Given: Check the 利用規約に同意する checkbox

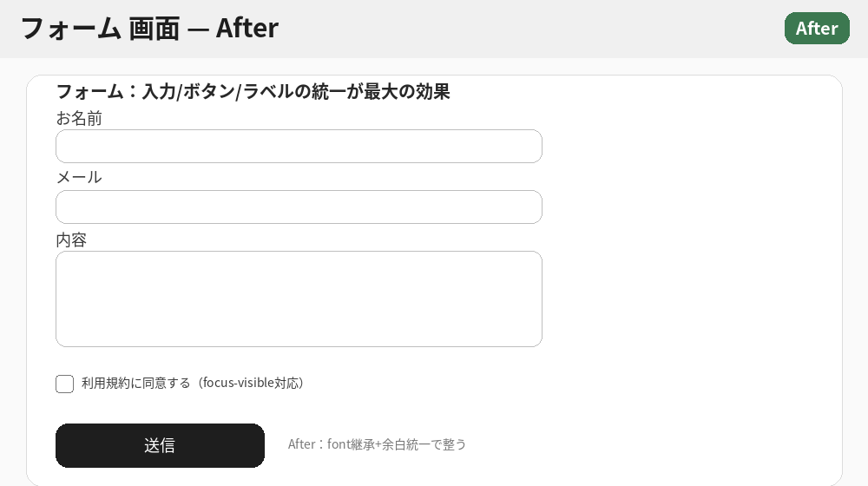Looking at the screenshot, I should [65, 384].
